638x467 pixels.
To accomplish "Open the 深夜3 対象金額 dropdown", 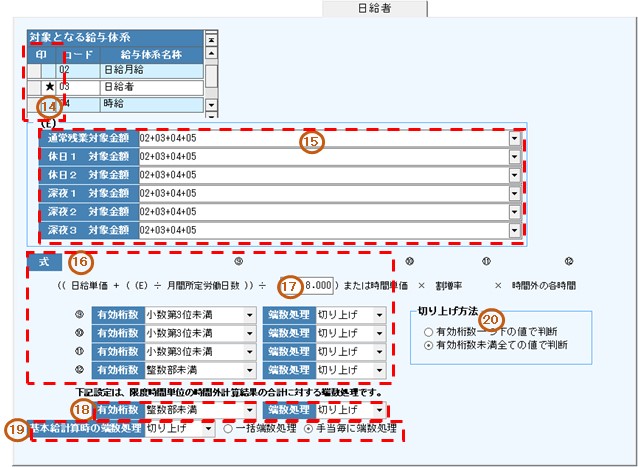I will click(515, 230).
